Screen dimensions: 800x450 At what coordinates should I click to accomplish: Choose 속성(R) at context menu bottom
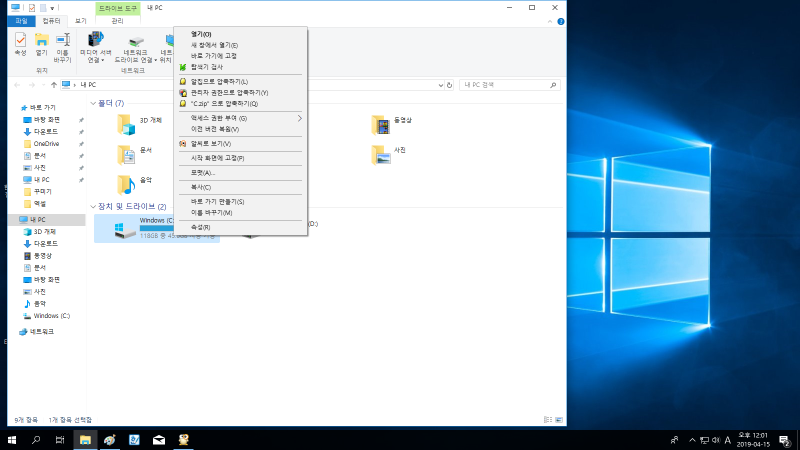pyautogui.click(x=240, y=228)
